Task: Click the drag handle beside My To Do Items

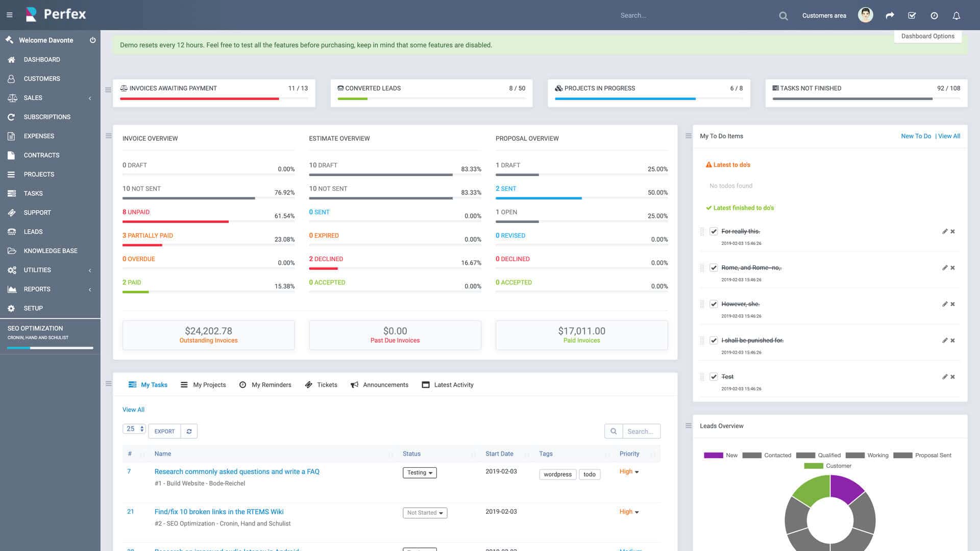Action: click(688, 136)
